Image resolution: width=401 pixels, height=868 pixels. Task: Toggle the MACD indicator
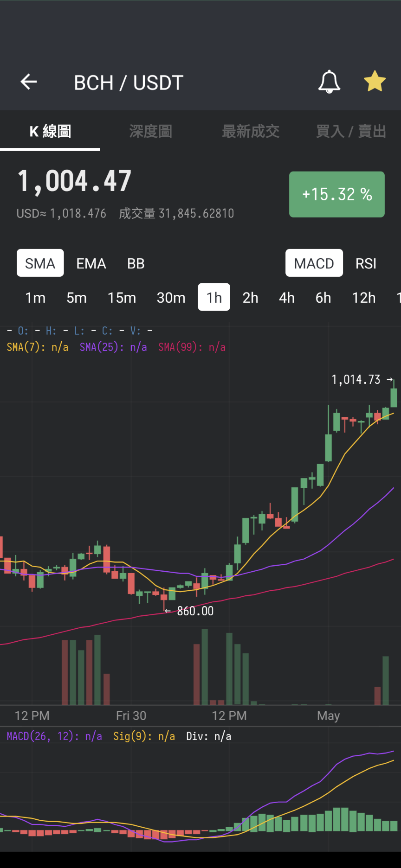[314, 263]
